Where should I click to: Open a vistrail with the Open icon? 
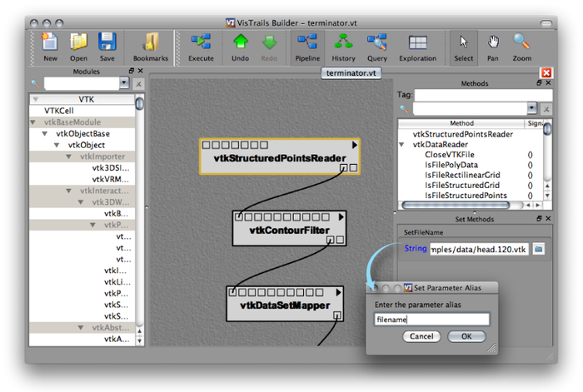pyautogui.click(x=78, y=43)
